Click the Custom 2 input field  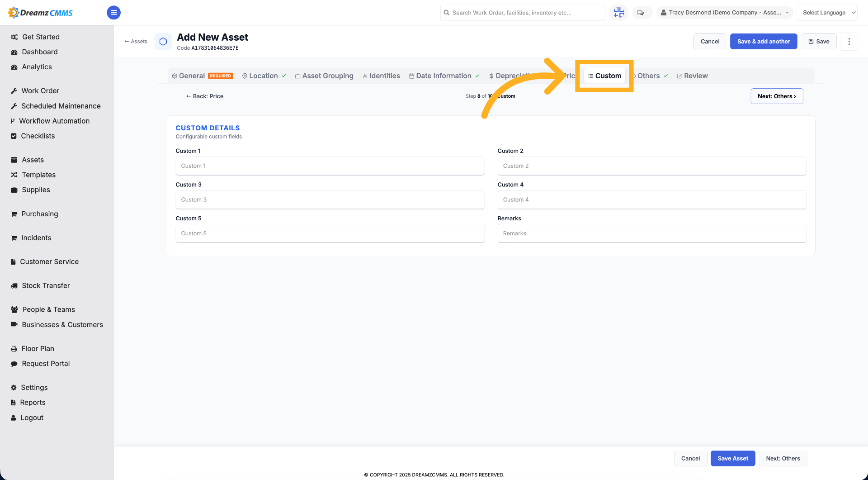pyautogui.click(x=652, y=166)
